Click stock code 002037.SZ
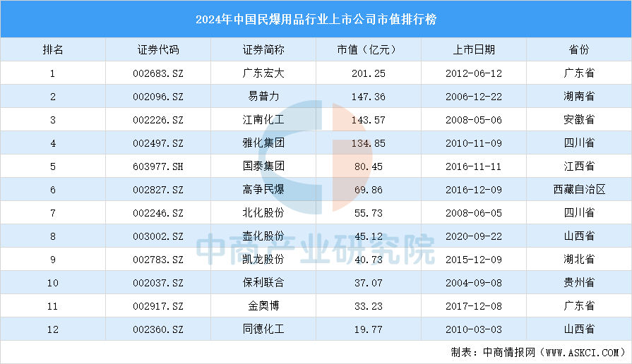632x364 pixels. coord(158,284)
